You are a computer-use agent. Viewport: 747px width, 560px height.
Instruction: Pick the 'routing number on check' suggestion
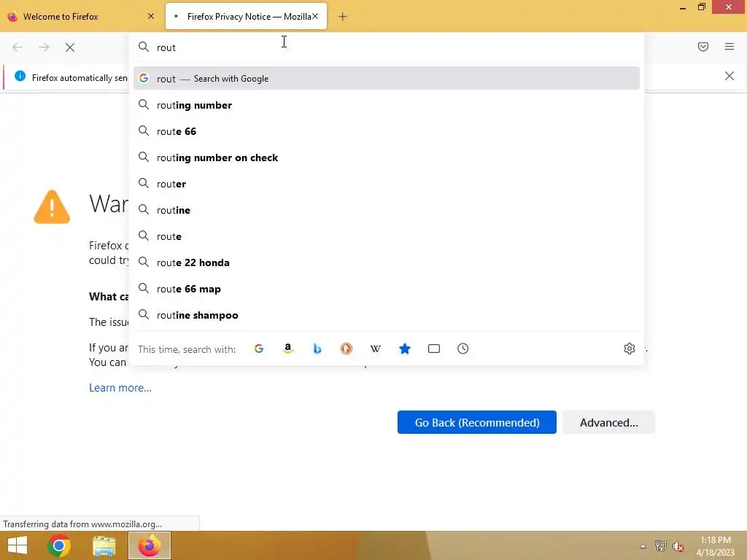(x=387, y=157)
